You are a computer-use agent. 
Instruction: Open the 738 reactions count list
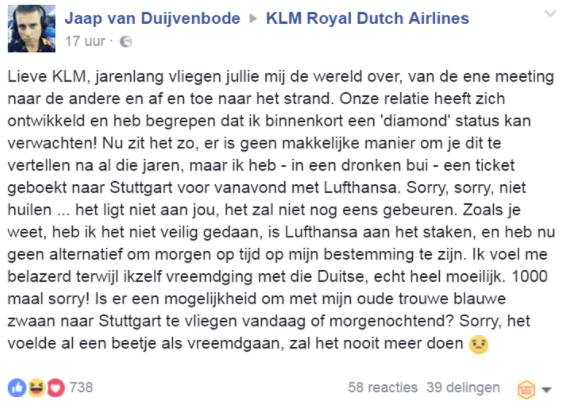coord(81,388)
